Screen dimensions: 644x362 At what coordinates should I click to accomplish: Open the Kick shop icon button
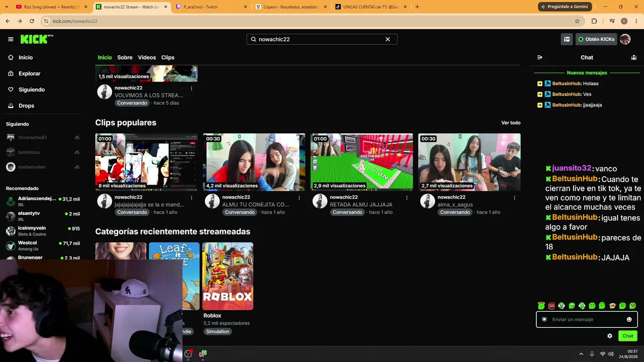[567, 39]
